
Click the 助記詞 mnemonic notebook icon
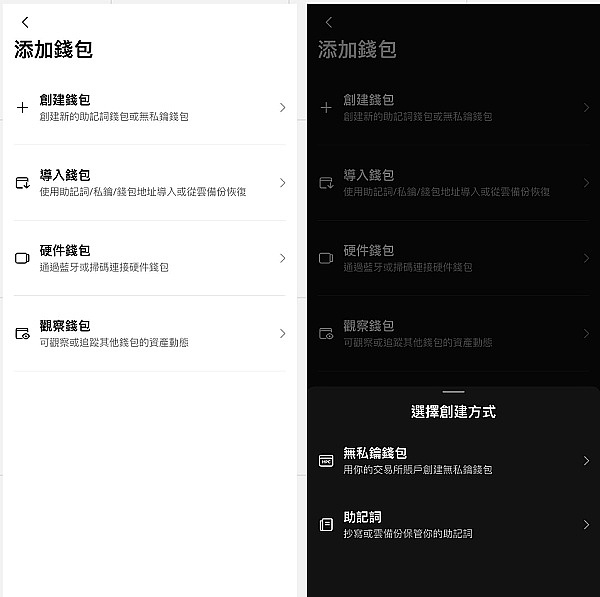(326, 525)
